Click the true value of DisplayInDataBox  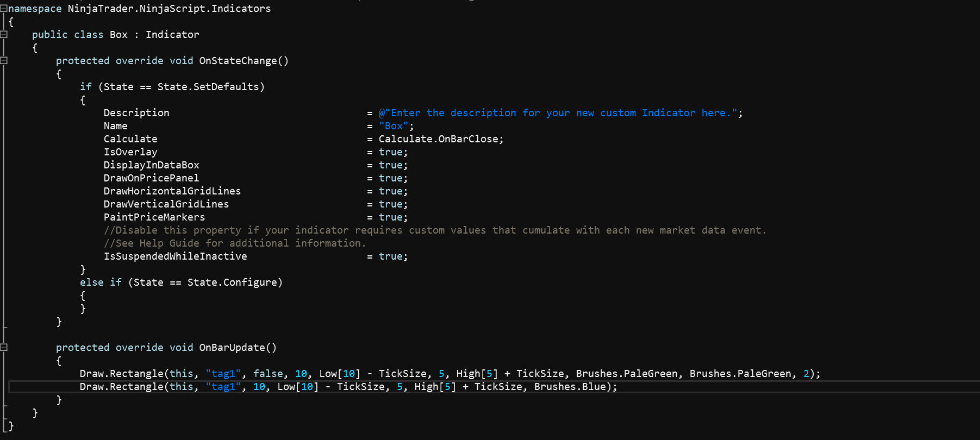tap(391, 165)
